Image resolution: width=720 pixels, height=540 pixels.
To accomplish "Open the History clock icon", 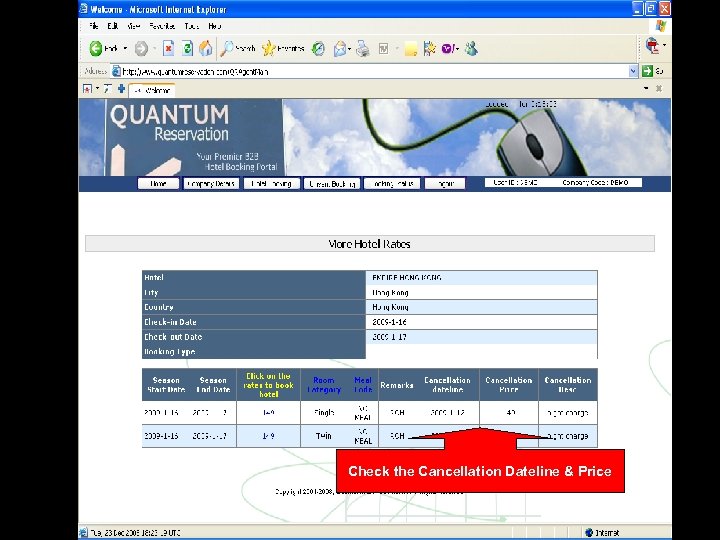I will 318,48.
